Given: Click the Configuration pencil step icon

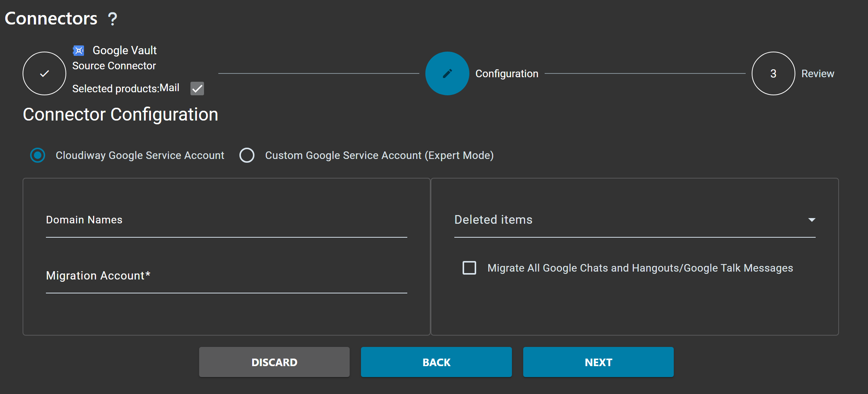Looking at the screenshot, I should click(x=447, y=73).
